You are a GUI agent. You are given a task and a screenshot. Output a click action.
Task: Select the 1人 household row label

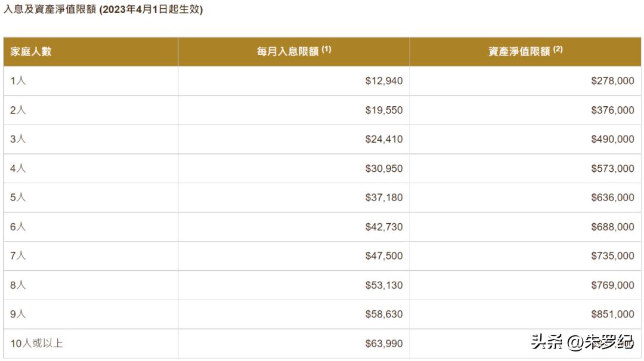(x=18, y=81)
